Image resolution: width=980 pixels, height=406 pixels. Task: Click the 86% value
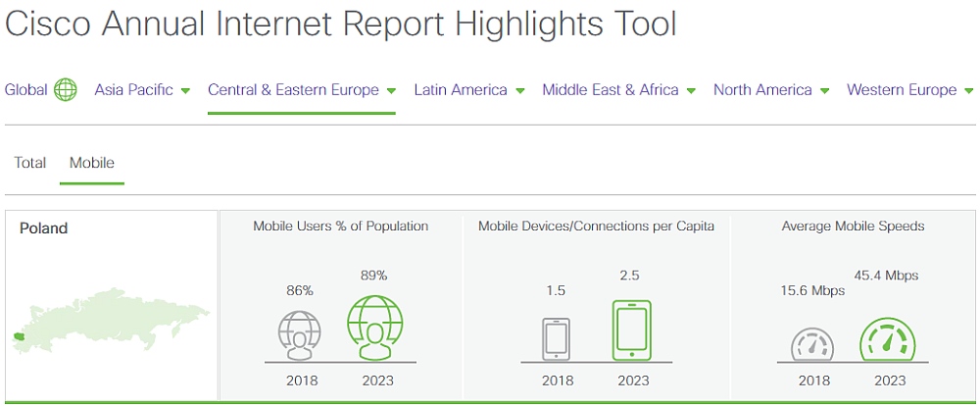pyautogui.click(x=300, y=291)
